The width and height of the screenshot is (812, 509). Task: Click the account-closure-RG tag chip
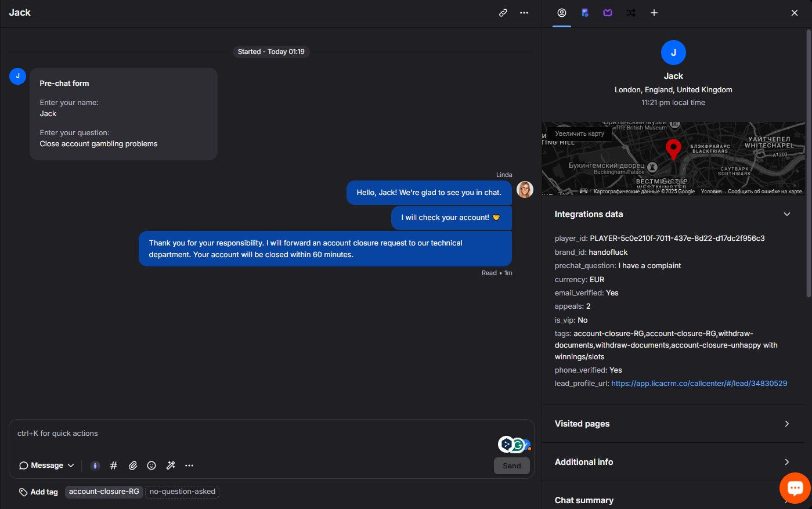(104, 492)
